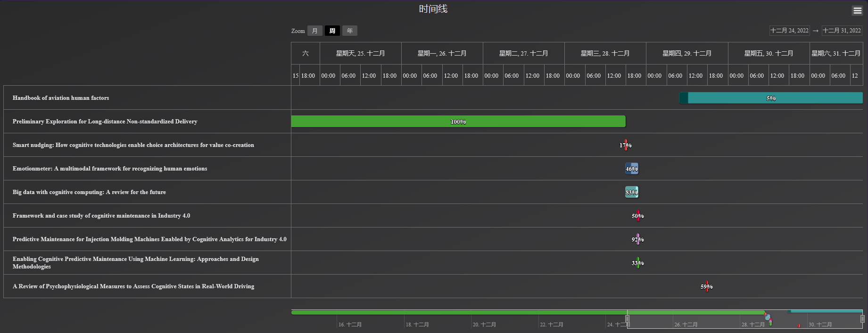Image resolution: width=868 pixels, height=333 pixels.
Task: Grab the right navigator range handle
Action: pyautogui.click(x=862, y=319)
